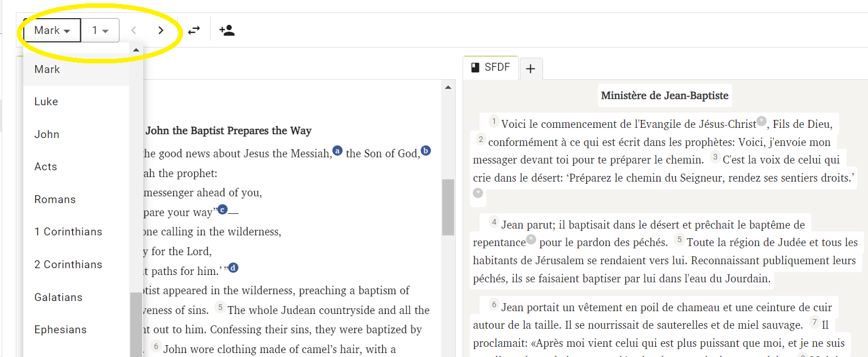Image resolution: width=868 pixels, height=357 pixels.
Task: Pick Romans from the book list
Action: click(x=76, y=200)
